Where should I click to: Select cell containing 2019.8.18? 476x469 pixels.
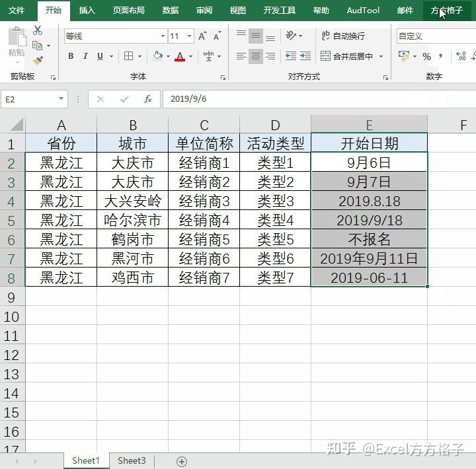(x=369, y=201)
